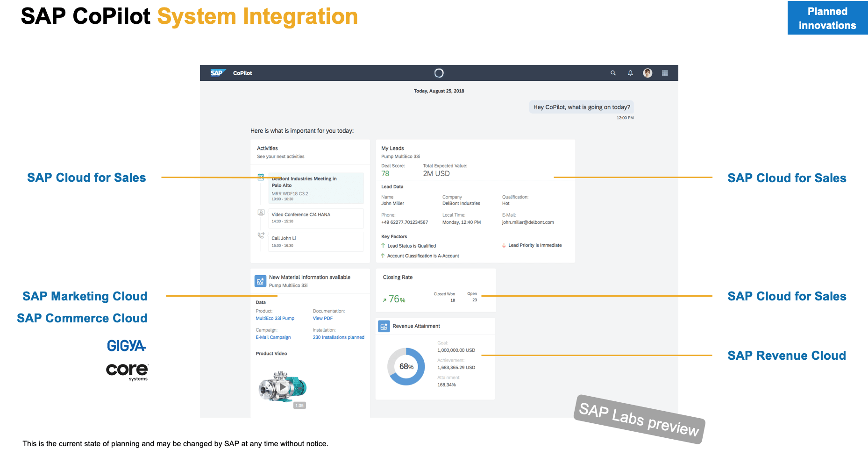Screen dimensions: 868x449
Task: Click the 'Planned innovations' badge
Action: point(827,18)
